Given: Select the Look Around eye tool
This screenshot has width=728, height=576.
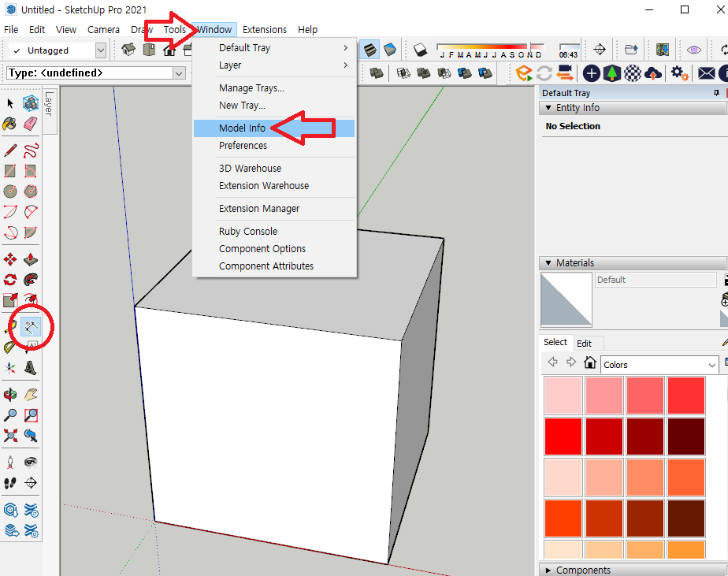Looking at the screenshot, I should (x=31, y=463).
